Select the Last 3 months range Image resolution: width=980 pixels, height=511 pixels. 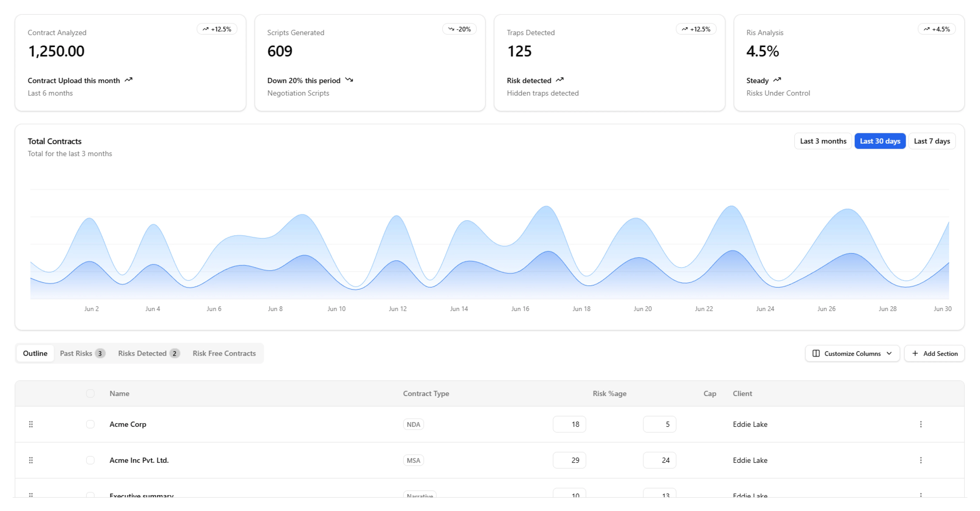tap(823, 141)
